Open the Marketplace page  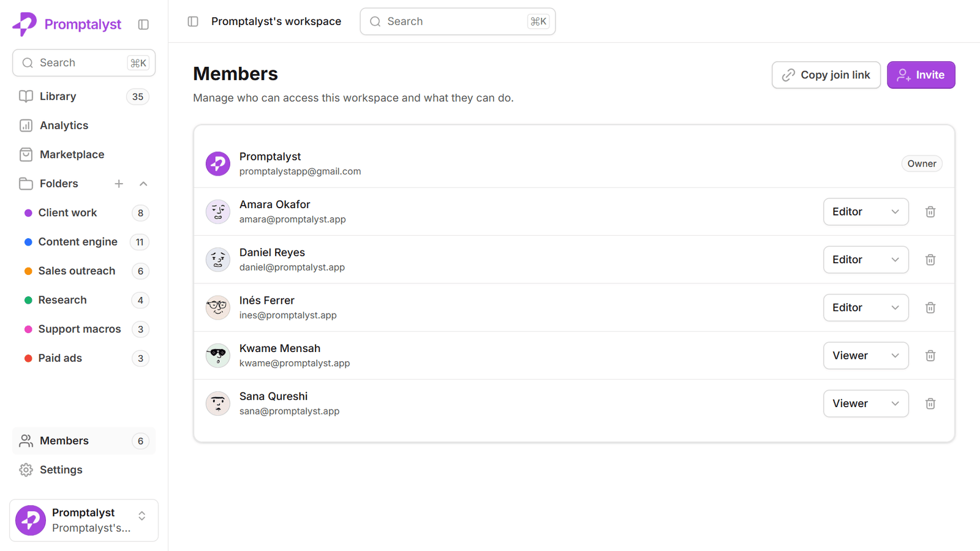tap(84, 154)
